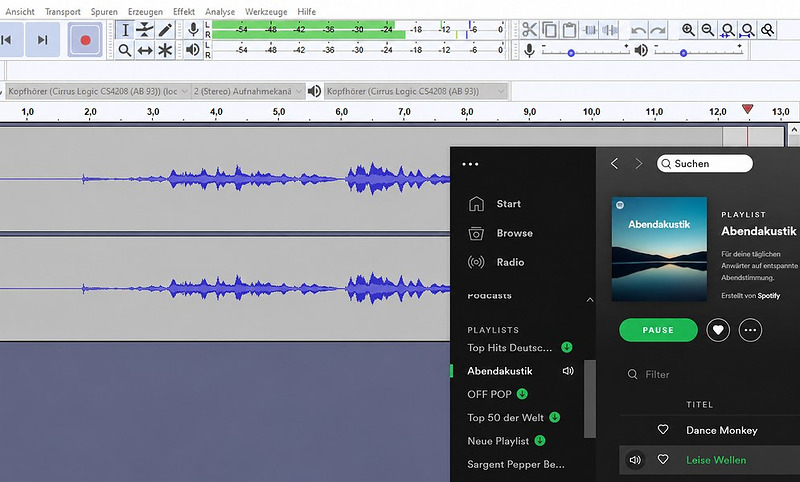Fit selection to window width

coord(728,30)
